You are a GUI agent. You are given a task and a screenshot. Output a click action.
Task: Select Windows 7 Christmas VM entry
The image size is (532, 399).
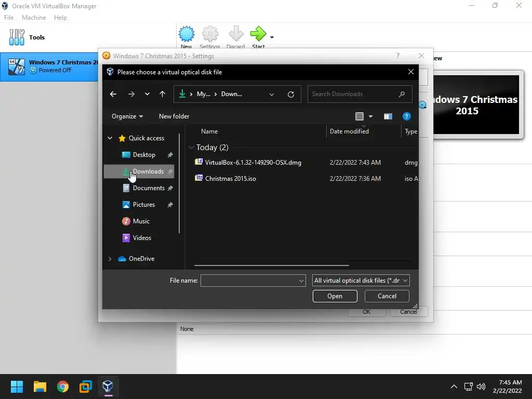click(x=49, y=66)
